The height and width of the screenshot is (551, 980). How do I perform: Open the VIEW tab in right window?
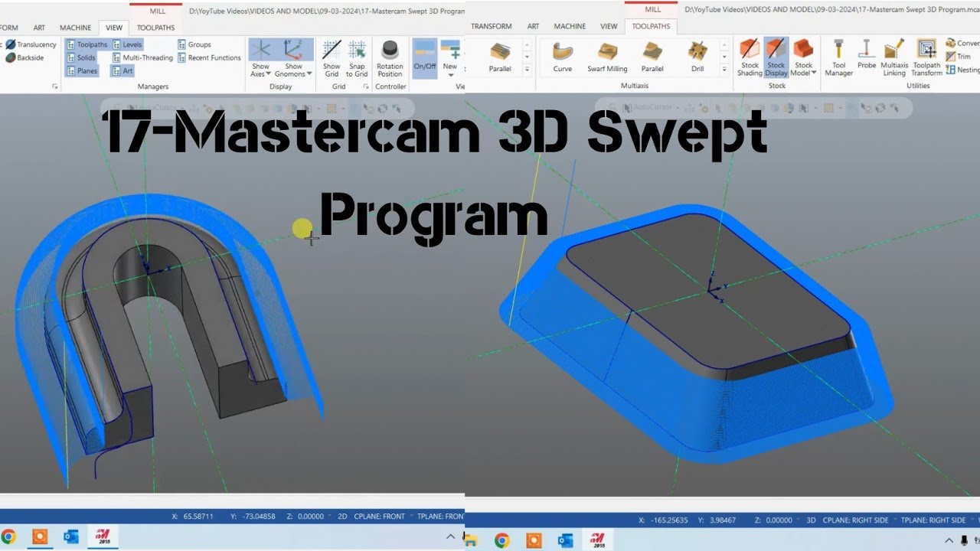[609, 26]
